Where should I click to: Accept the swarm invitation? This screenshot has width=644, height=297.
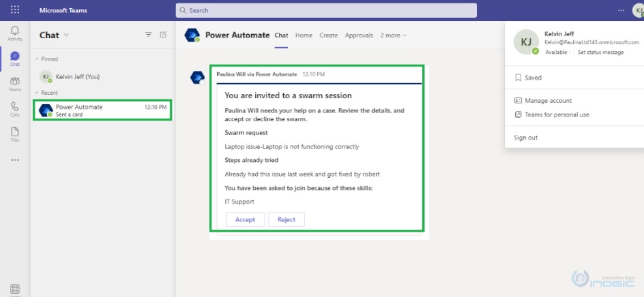coord(245,219)
